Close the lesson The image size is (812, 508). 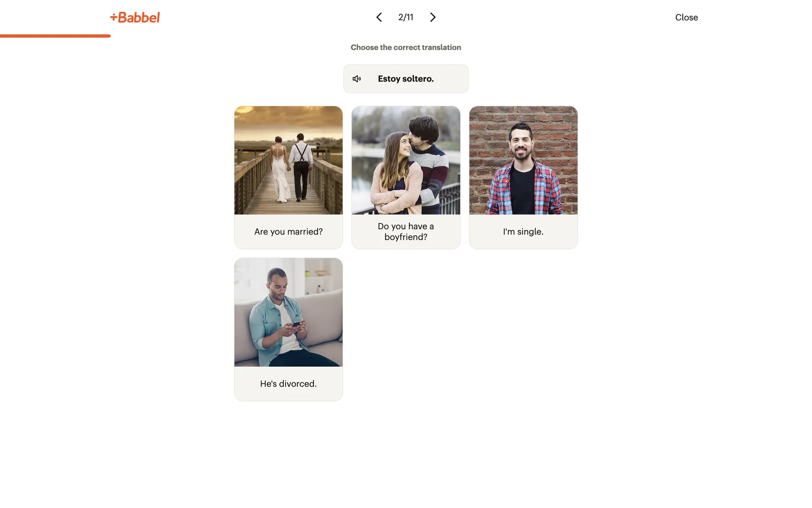(x=686, y=17)
